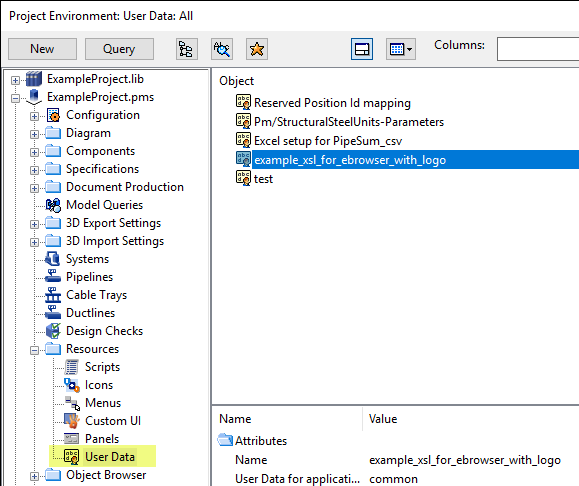Select Design Checks in the tree
The image size is (579, 486).
pyautogui.click(x=104, y=331)
